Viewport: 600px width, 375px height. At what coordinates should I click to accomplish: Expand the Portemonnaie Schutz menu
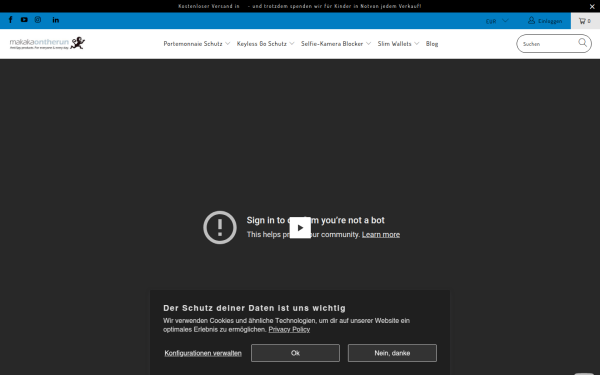(x=197, y=44)
